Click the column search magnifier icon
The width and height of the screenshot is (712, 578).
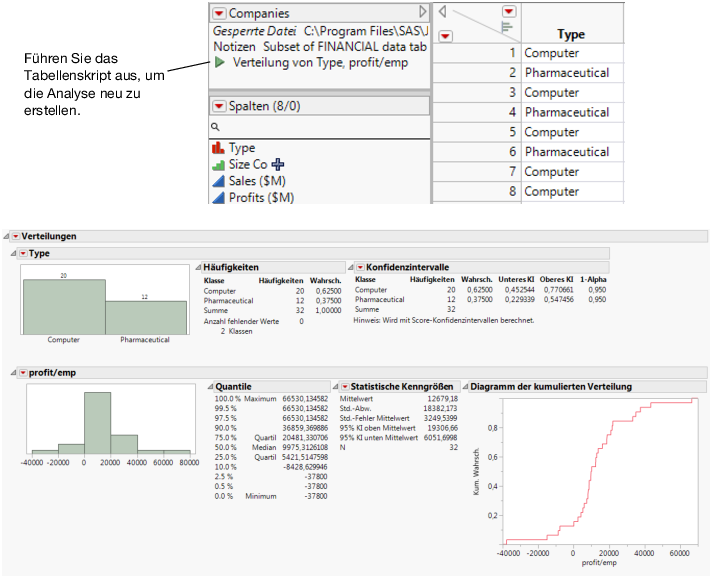point(215,127)
